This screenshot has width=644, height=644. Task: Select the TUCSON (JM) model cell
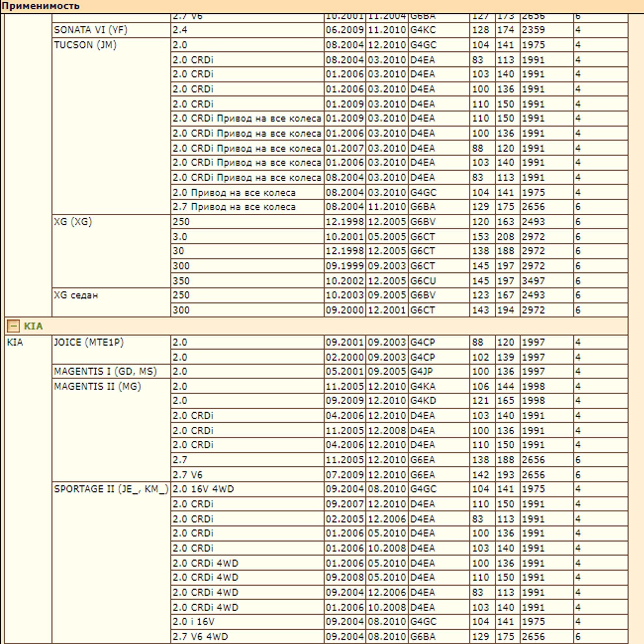click(111, 126)
